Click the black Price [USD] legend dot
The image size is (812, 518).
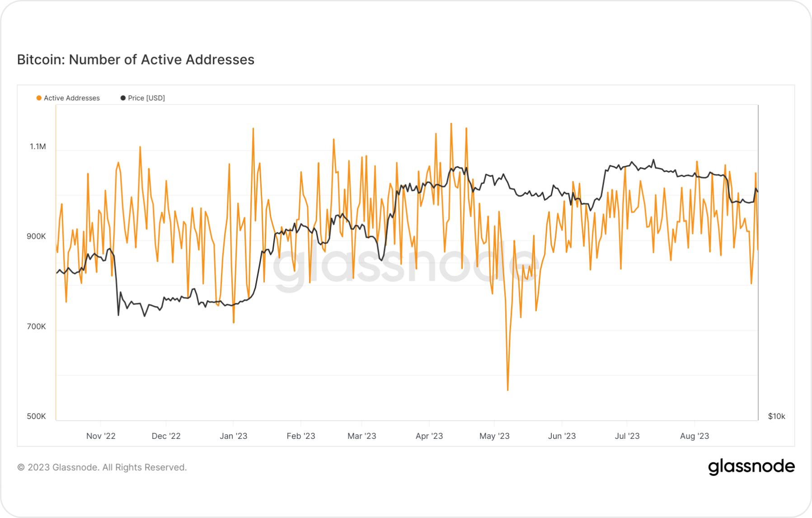pos(123,98)
